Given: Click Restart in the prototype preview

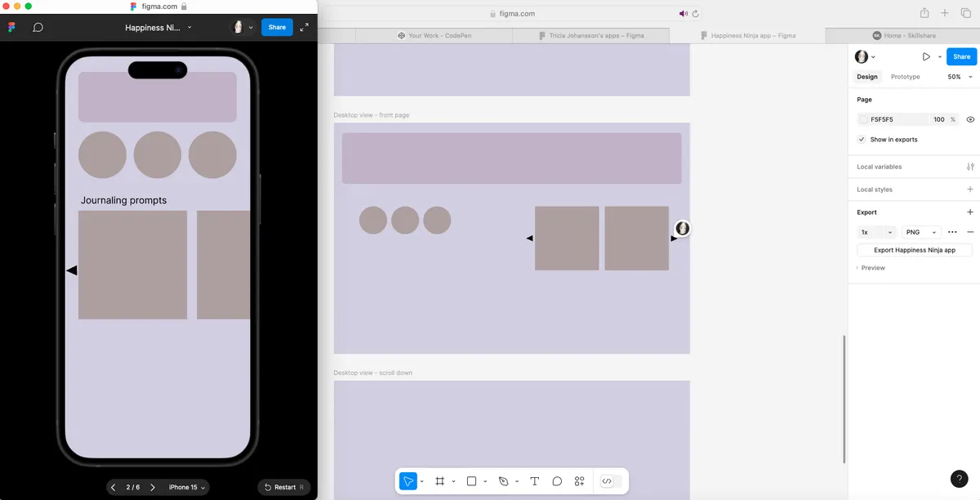Looking at the screenshot, I should 283,487.
